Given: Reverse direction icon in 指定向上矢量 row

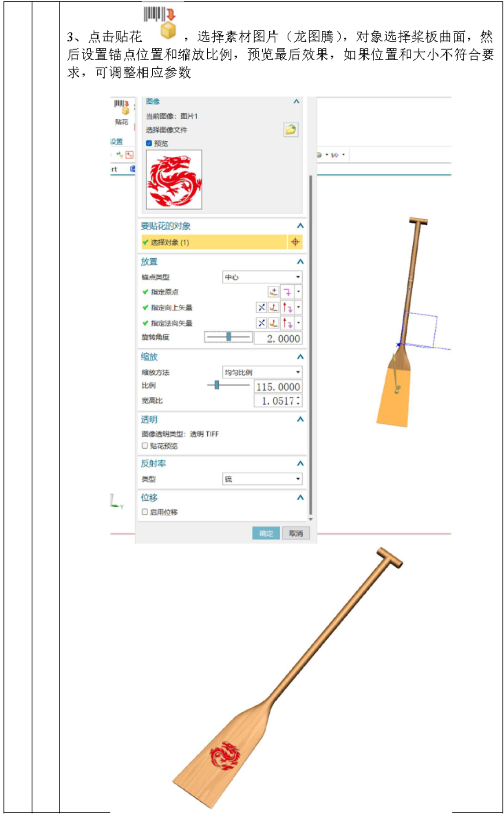Looking at the screenshot, I should coord(261,307).
